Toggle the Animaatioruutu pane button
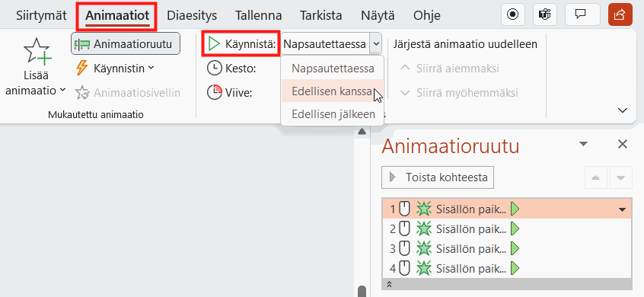This screenshot has height=297, width=644. tap(126, 44)
